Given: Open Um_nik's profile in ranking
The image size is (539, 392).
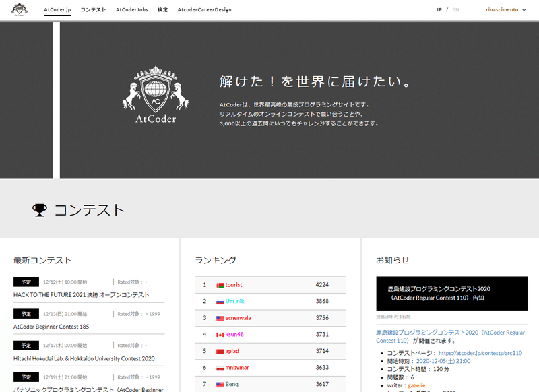Looking at the screenshot, I should [x=234, y=301].
